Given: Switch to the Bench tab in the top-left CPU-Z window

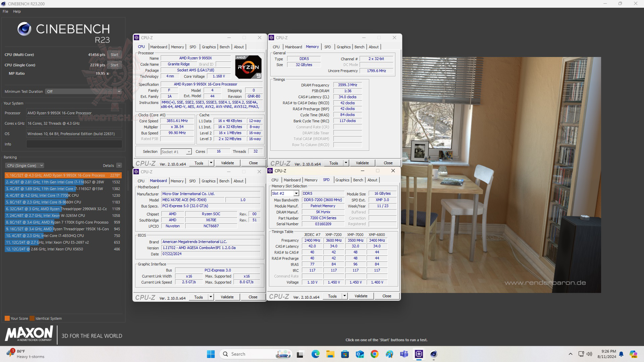Looking at the screenshot, I should click(x=224, y=47).
